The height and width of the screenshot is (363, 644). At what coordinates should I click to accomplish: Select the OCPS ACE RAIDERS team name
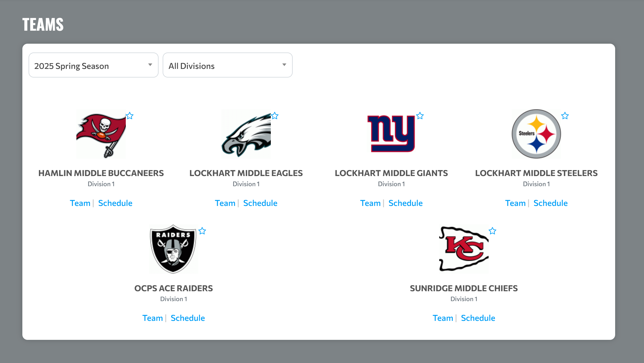click(174, 288)
